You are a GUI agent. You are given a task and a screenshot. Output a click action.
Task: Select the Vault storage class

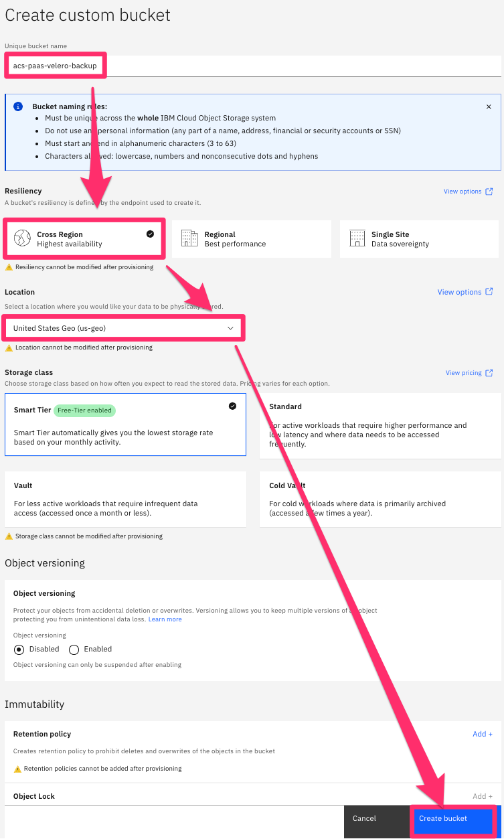125,500
